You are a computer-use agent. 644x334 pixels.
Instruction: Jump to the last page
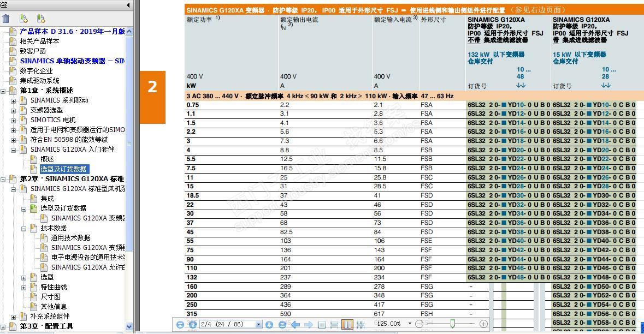(x=282, y=324)
